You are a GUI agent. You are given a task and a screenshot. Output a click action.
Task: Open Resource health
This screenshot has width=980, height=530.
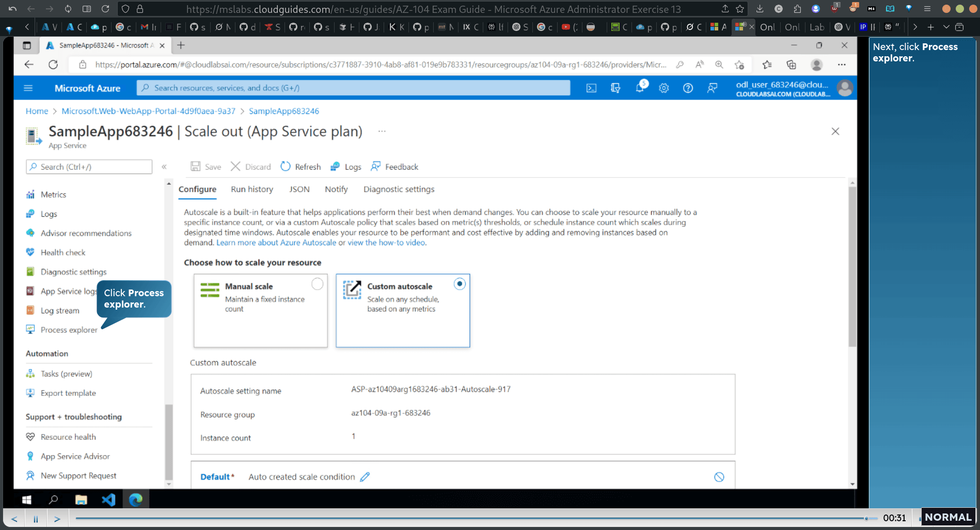[x=68, y=437]
